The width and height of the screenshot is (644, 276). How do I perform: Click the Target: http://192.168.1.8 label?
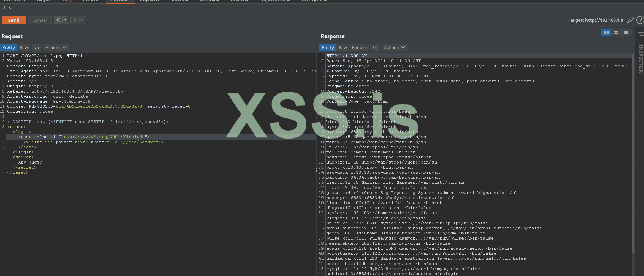(x=595, y=20)
